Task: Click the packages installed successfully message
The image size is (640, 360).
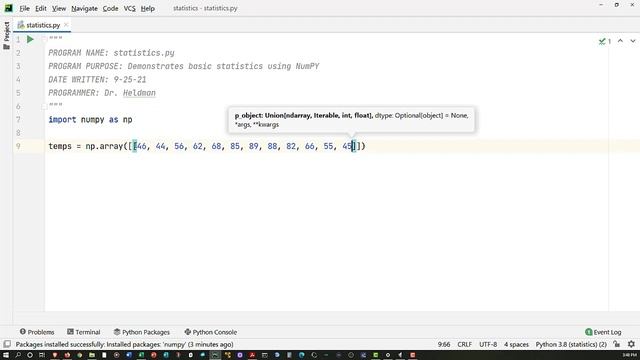Action: tap(124, 344)
